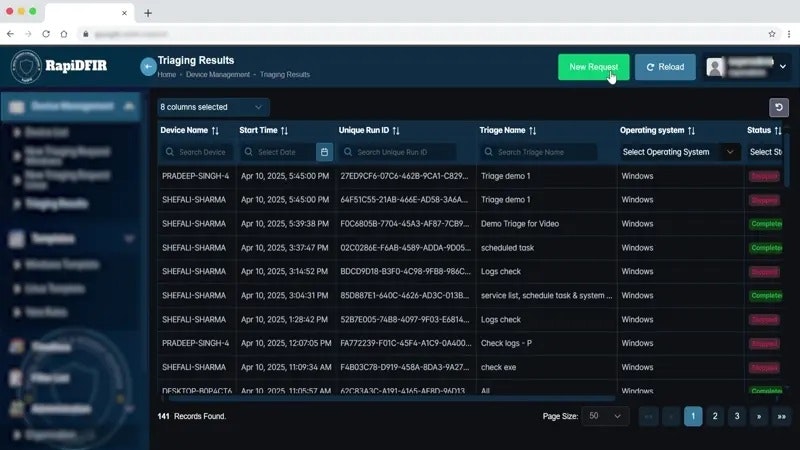The height and width of the screenshot is (450, 800).
Task: Open Select Operating System filter dropdown
Action: point(680,152)
